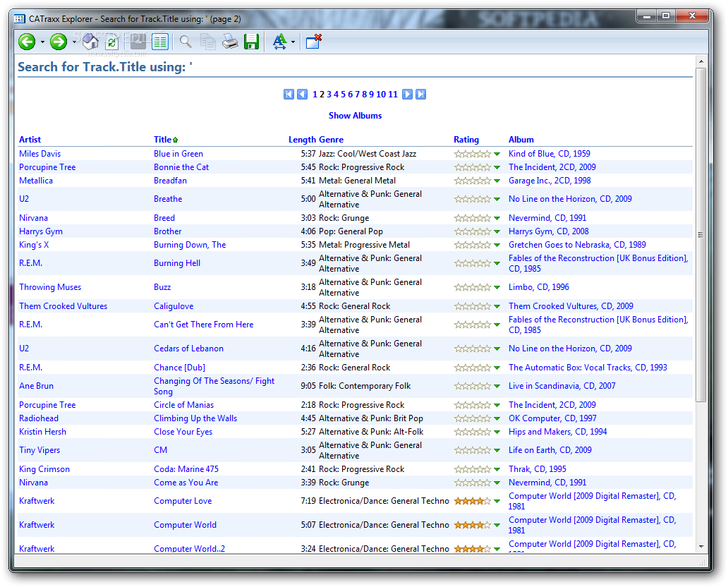Open album Gretchen Goes to Nebraska
The width and height of the screenshot is (728, 587).
(x=577, y=245)
